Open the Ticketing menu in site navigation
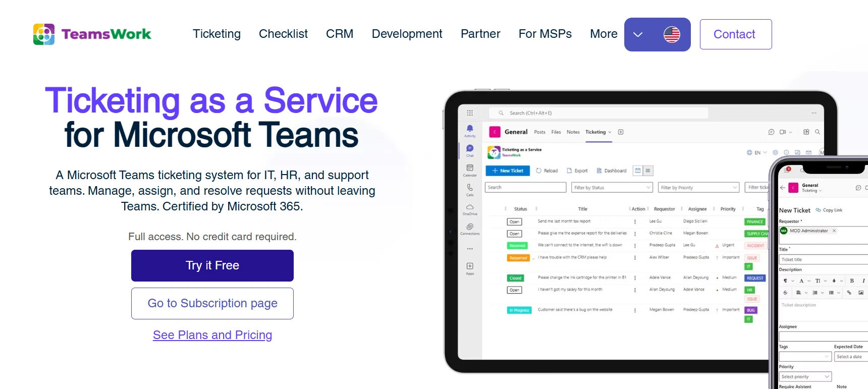 pos(216,34)
